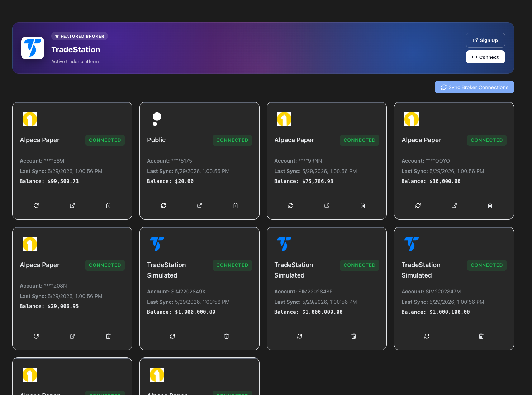
Task: Click the Public broker name
Action: click(156, 140)
